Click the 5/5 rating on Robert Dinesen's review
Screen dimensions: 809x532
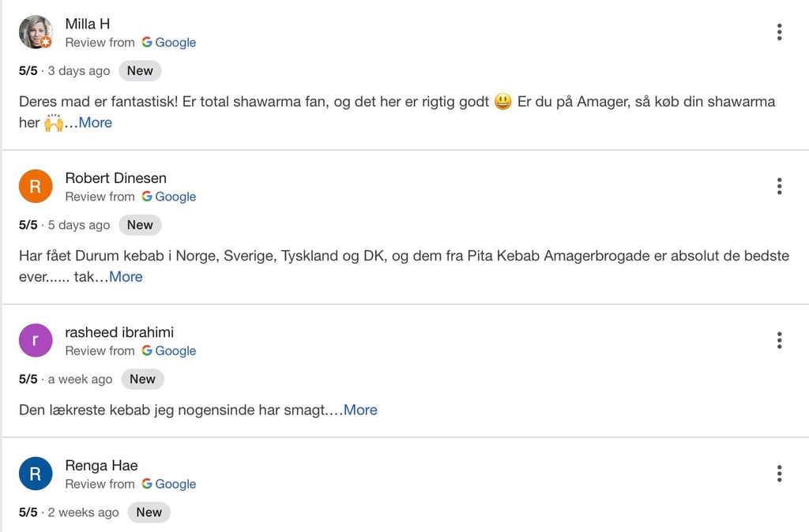(27, 224)
